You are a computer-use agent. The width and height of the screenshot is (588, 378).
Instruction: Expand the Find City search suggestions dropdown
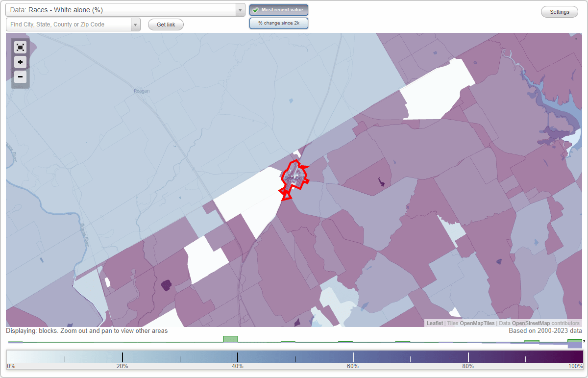(x=136, y=25)
